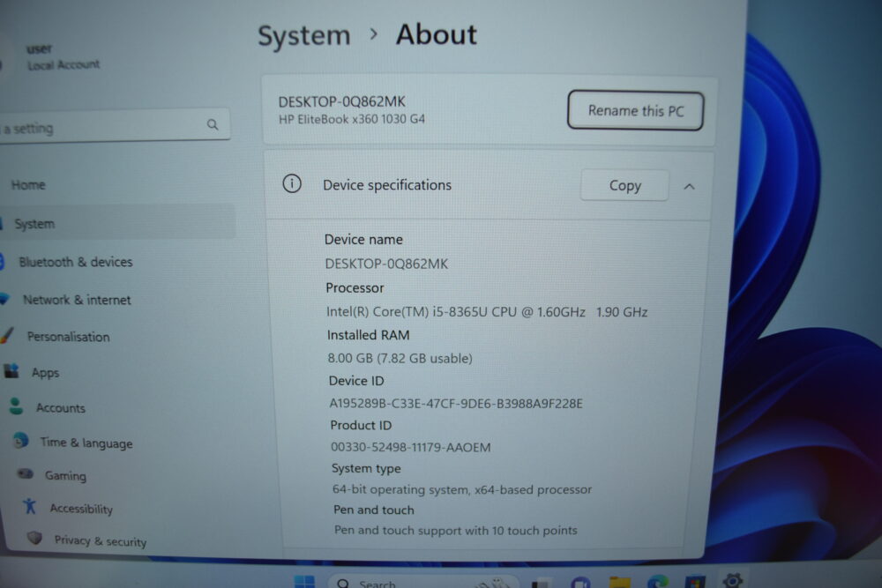Click the Privacy & security shield icon
This screenshot has width=882, height=588.
pos(35,538)
